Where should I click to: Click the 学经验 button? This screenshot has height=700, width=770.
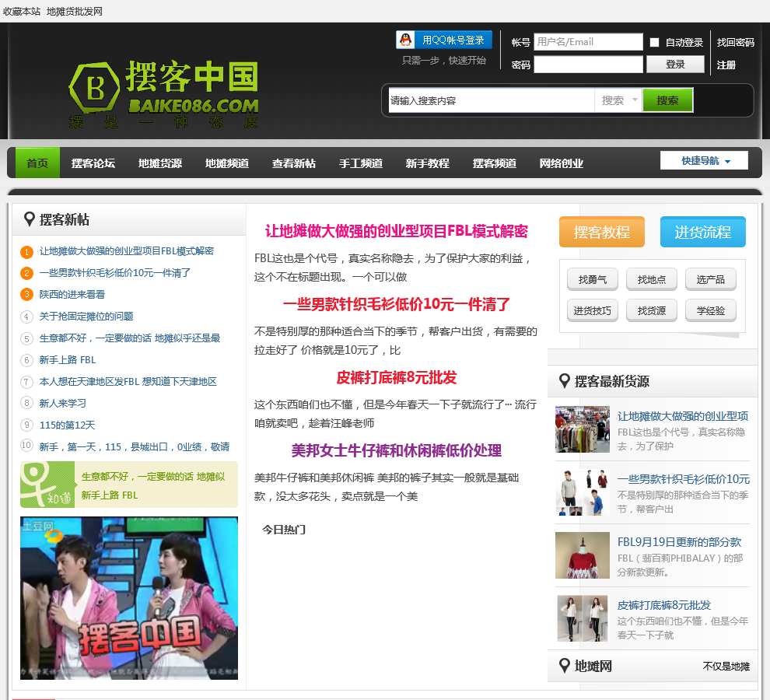pos(711,310)
